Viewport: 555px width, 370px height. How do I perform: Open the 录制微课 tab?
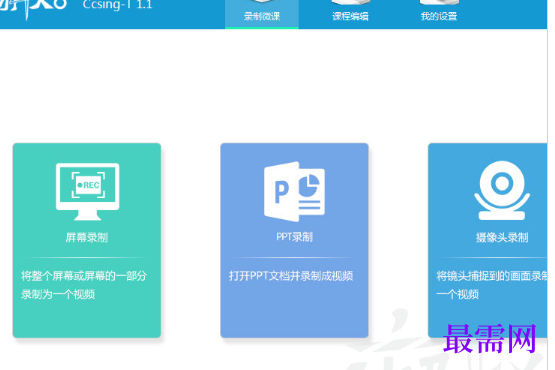pos(262,14)
